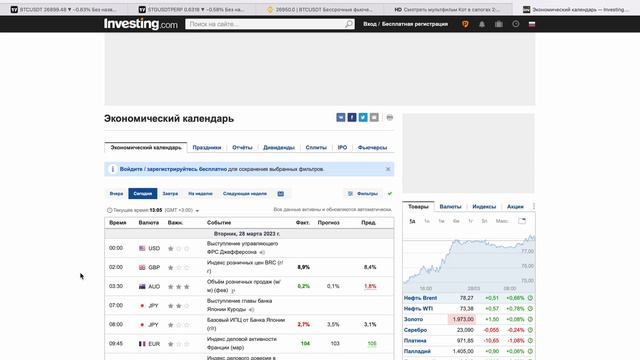This screenshot has height=360, width=640.
Task: Switch to the Кот в сапогах browser tab
Action: [447, 9]
